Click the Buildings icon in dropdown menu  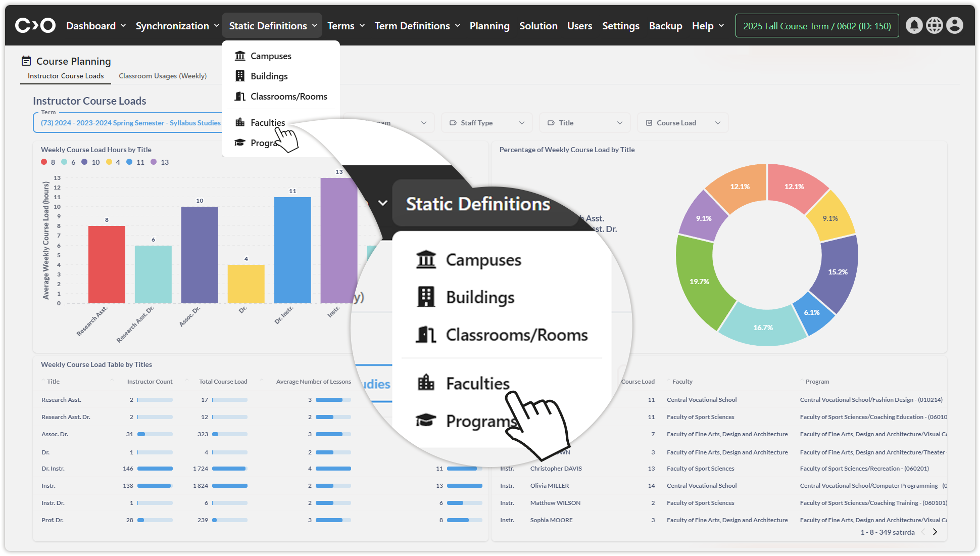pos(240,76)
